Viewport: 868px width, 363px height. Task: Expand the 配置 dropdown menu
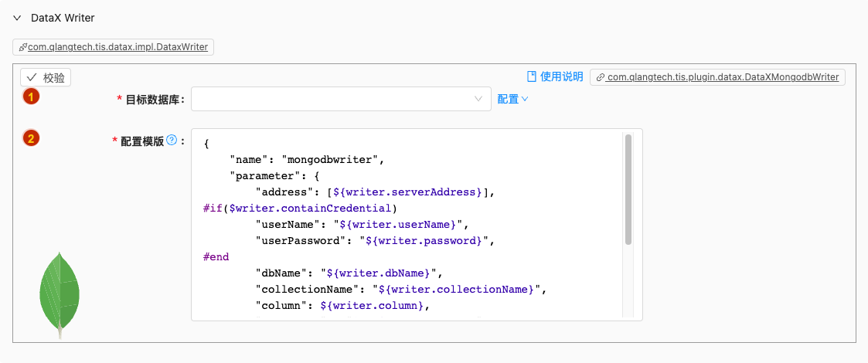click(x=512, y=99)
